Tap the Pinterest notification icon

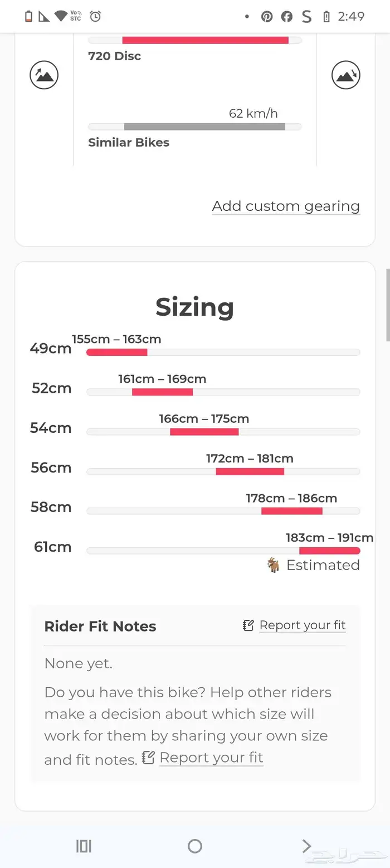pos(267,17)
